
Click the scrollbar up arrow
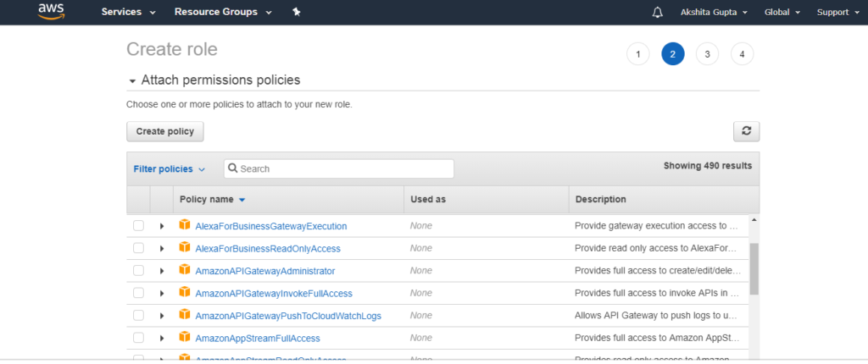click(754, 220)
